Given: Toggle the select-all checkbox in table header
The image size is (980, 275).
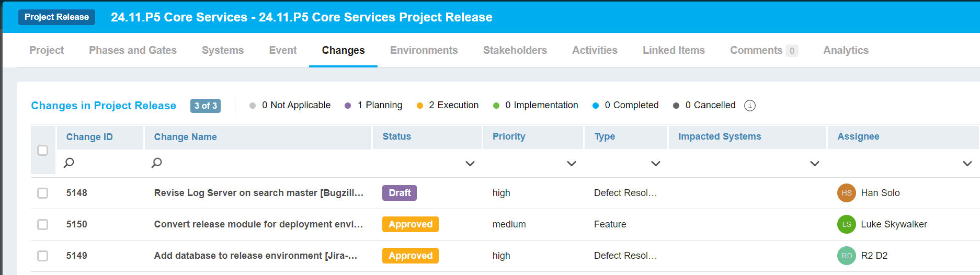Looking at the screenshot, I should point(43,150).
